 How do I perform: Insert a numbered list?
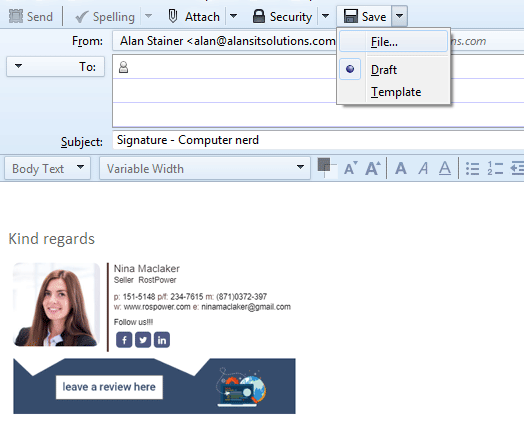[x=495, y=168]
